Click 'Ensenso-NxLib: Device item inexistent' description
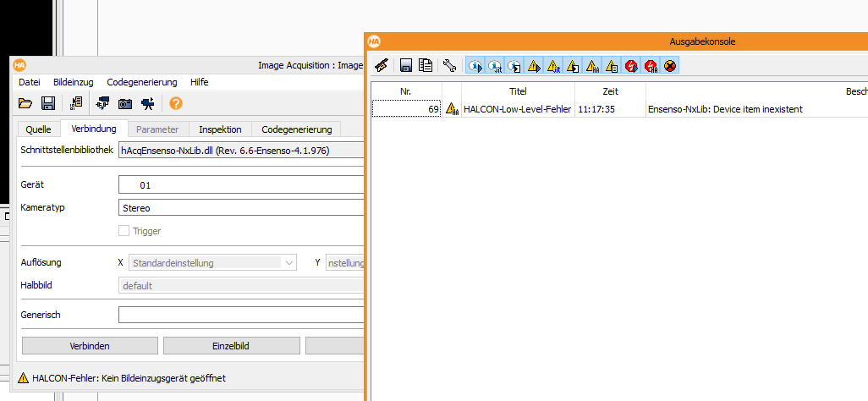The image size is (868, 401). point(725,109)
